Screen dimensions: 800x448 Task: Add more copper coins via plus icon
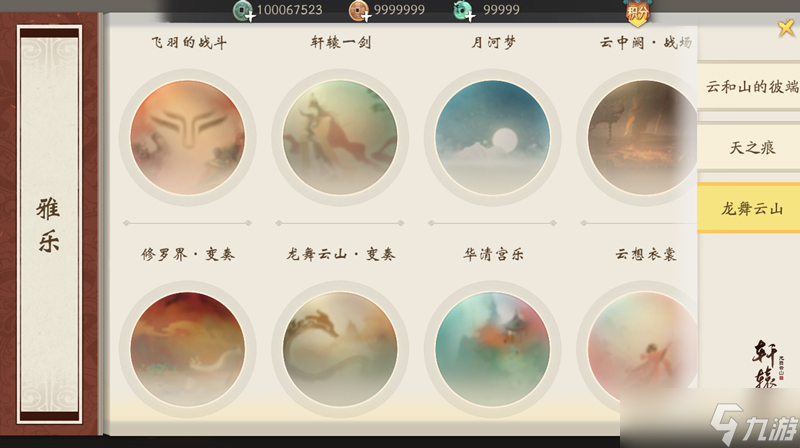[x=366, y=17]
